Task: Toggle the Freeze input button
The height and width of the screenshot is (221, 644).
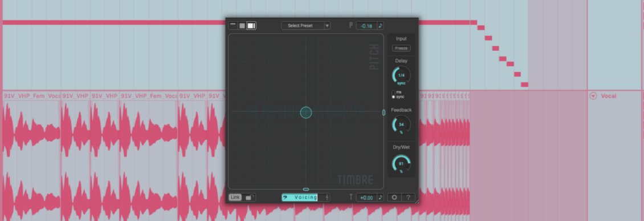Action: coord(401,48)
